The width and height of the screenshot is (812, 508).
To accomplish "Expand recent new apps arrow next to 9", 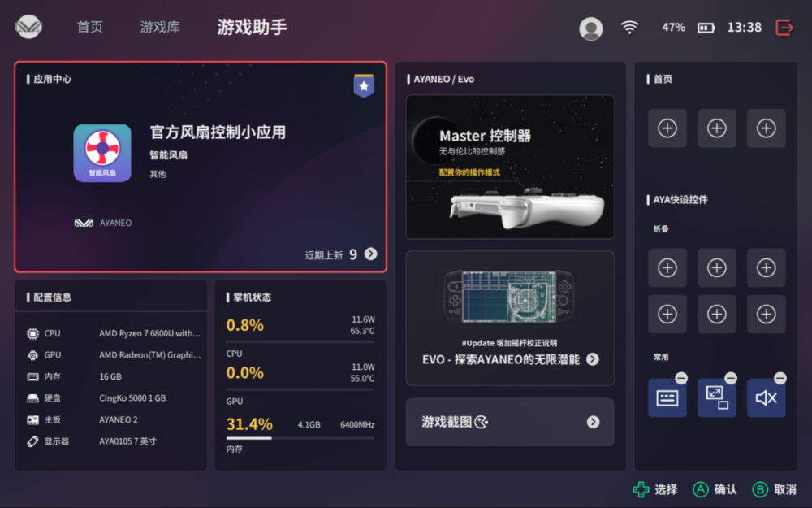I will click(371, 254).
